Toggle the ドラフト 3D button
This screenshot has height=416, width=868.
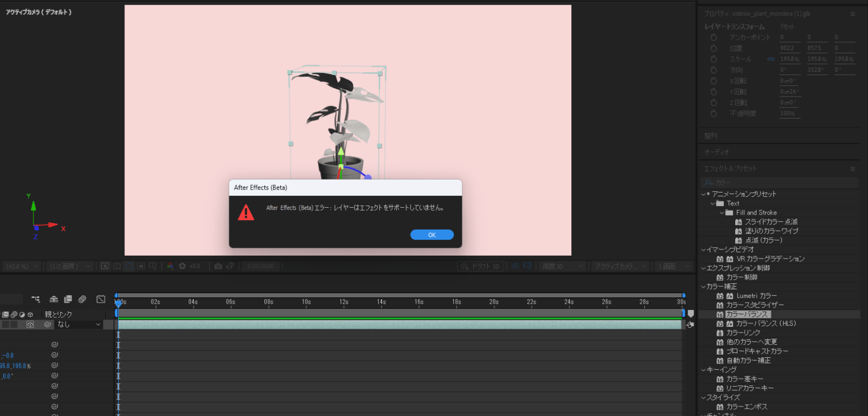480,266
